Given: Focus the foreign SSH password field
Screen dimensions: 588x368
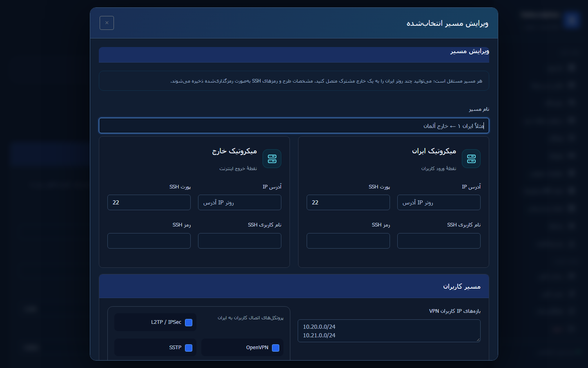Looking at the screenshot, I should 149,241.
